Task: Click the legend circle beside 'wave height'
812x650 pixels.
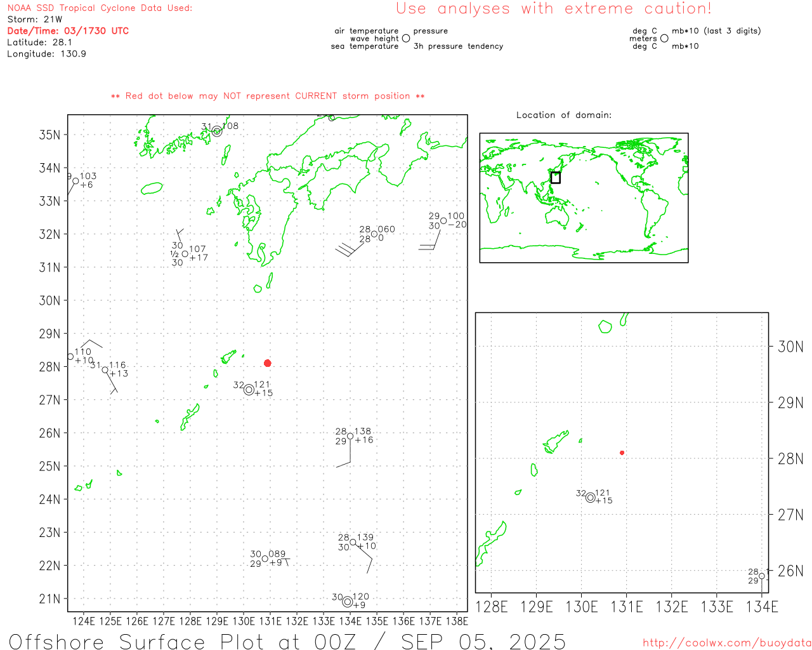Action: [x=406, y=38]
